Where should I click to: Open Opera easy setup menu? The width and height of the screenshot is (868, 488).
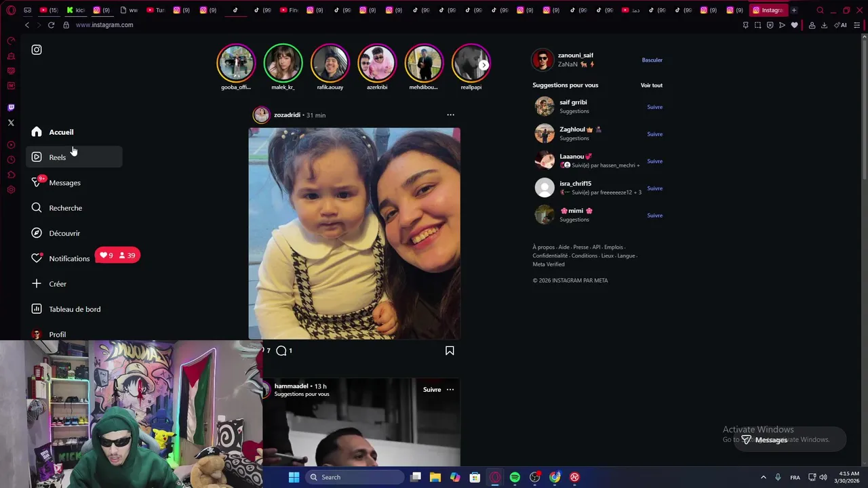(x=857, y=25)
